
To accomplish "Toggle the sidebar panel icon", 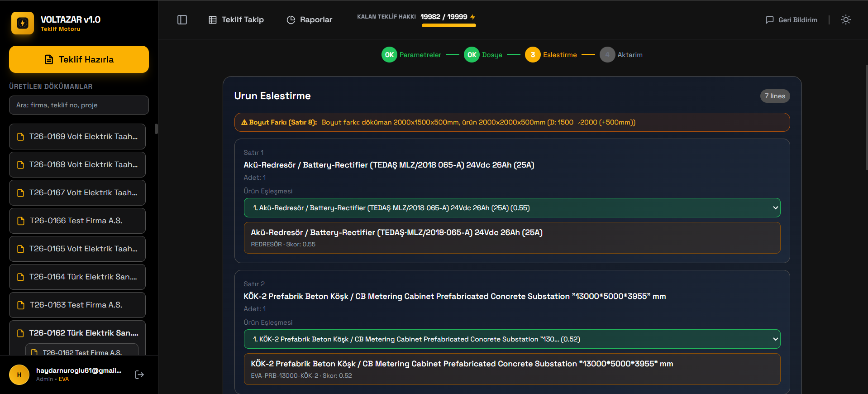I will pyautogui.click(x=182, y=20).
